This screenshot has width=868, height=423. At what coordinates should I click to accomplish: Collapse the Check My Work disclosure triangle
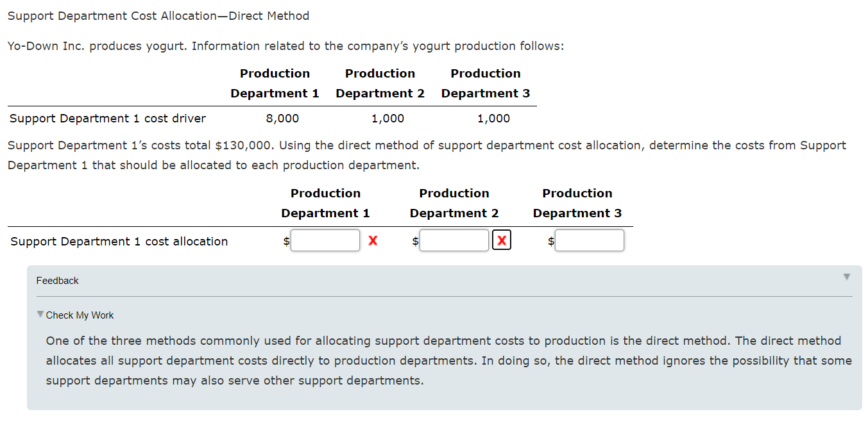(x=40, y=315)
